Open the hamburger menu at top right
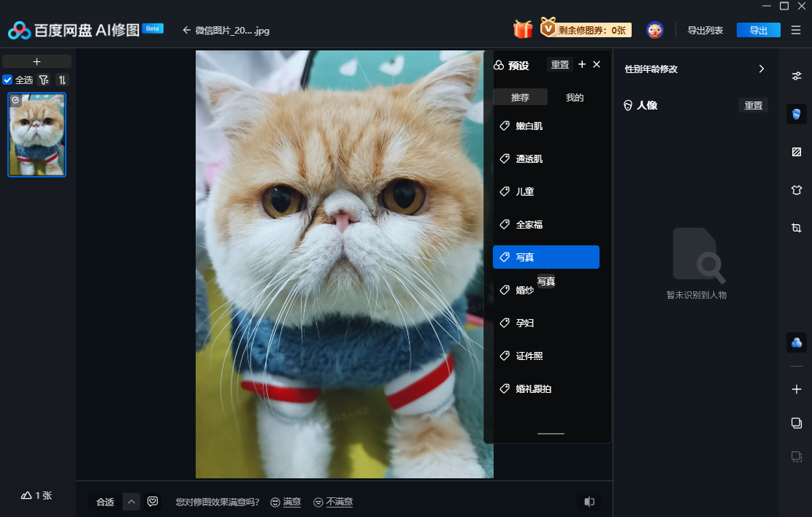 click(x=796, y=30)
